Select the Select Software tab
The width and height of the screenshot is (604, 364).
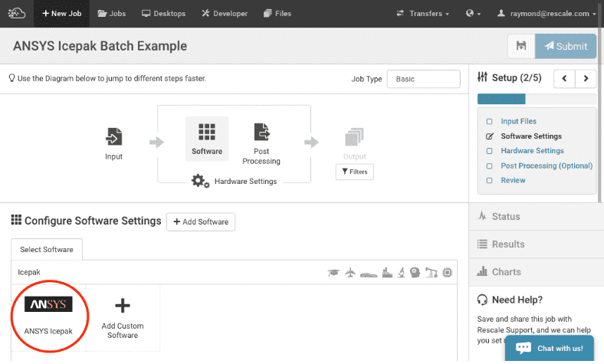(x=47, y=250)
